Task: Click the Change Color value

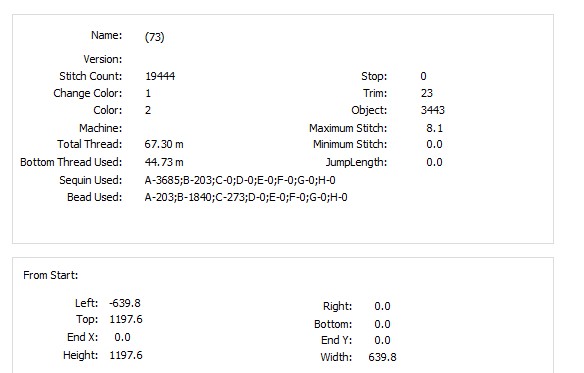Action: pos(148,93)
